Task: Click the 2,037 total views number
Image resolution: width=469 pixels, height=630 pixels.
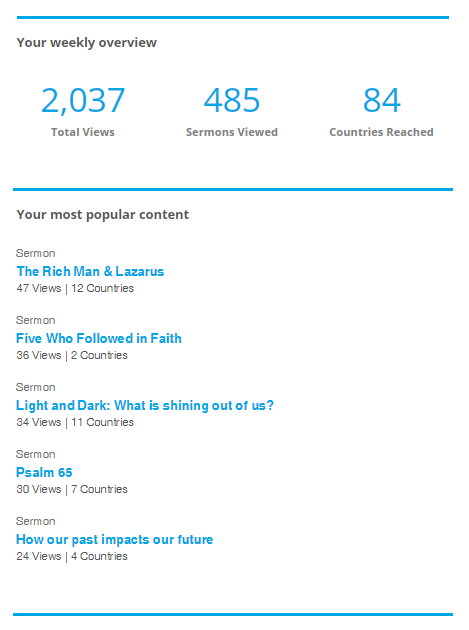Action: click(83, 100)
